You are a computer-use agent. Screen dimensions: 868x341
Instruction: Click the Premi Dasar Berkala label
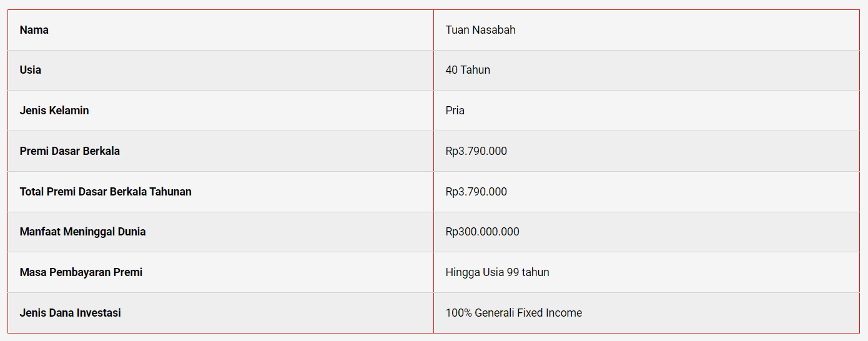point(70,151)
